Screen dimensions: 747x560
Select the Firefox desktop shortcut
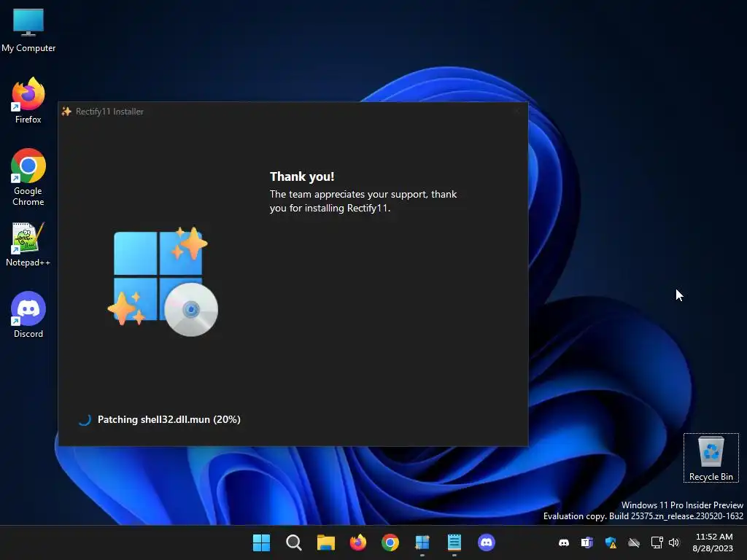[x=28, y=101]
